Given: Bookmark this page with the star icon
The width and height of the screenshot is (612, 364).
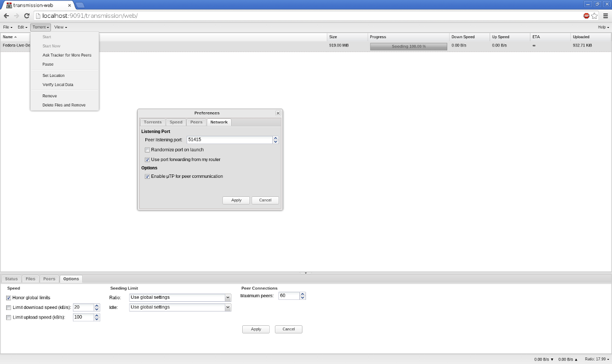Looking at the screenshot, I should (595, 16).
